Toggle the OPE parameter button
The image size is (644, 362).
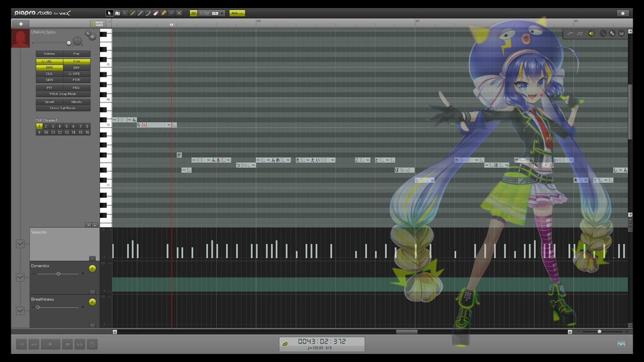point(76,74)
